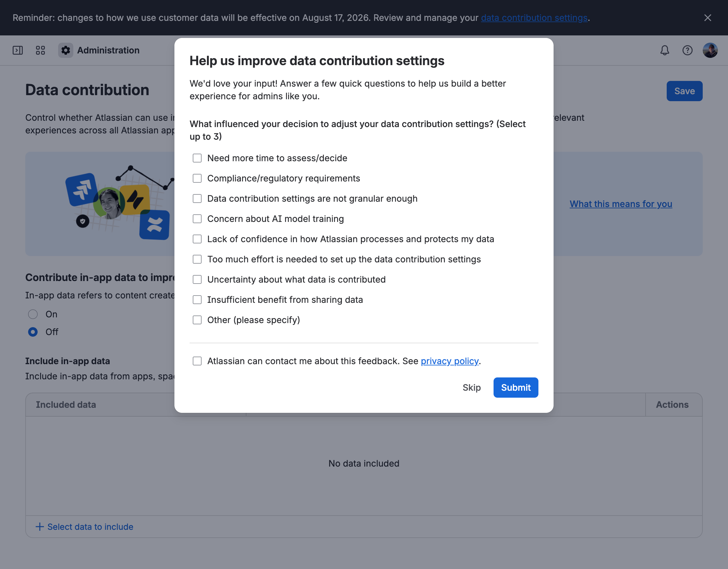Check 'Too much effort is needed' option
This screenshot has height=569, width=728.
[x=197, y=259]
